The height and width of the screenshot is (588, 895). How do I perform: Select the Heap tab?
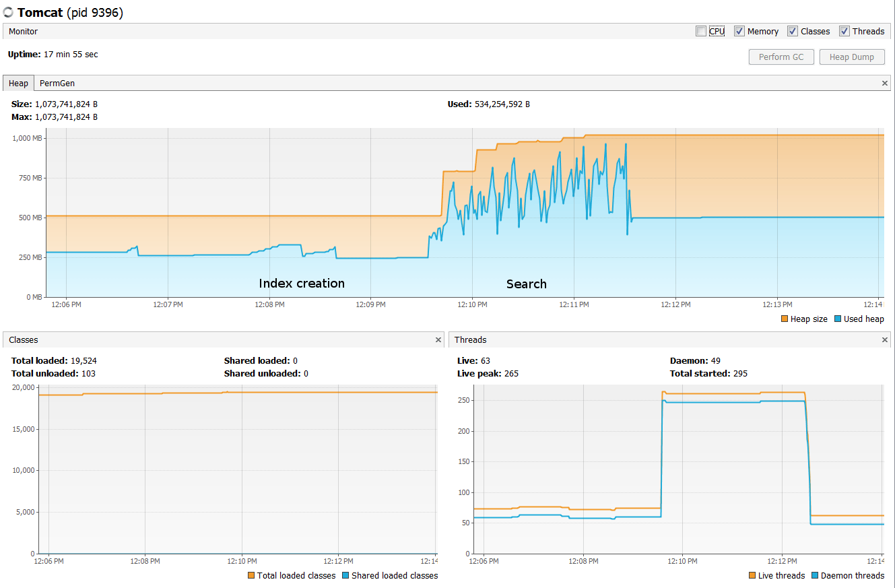pos(18,83)
